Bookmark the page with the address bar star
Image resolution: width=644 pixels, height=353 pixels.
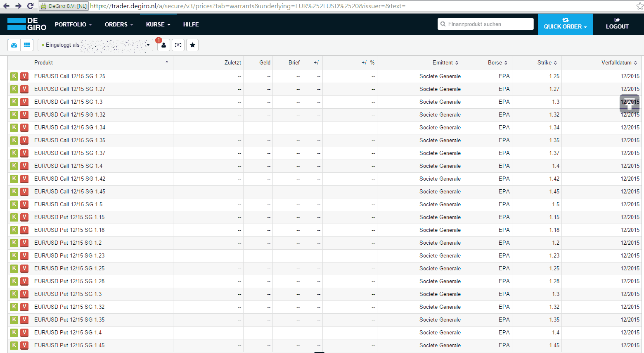(x=639, y=6)
